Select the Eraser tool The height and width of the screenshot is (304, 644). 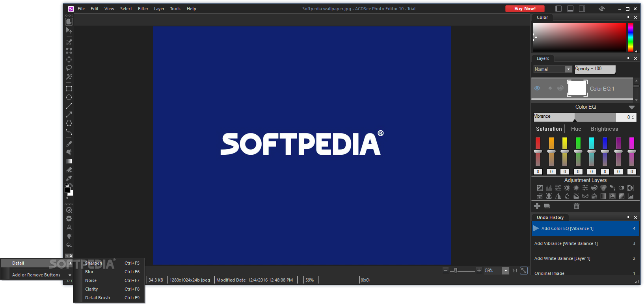point(69,170)
